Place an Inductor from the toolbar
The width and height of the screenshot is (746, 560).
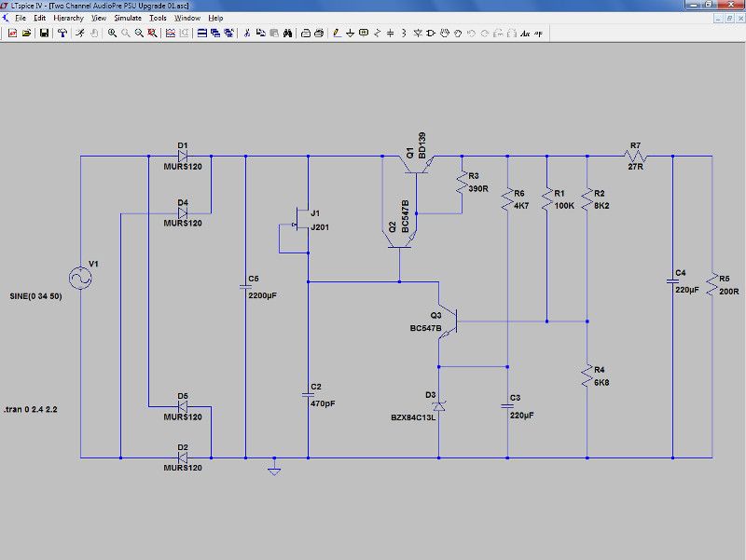coord(404,34)
